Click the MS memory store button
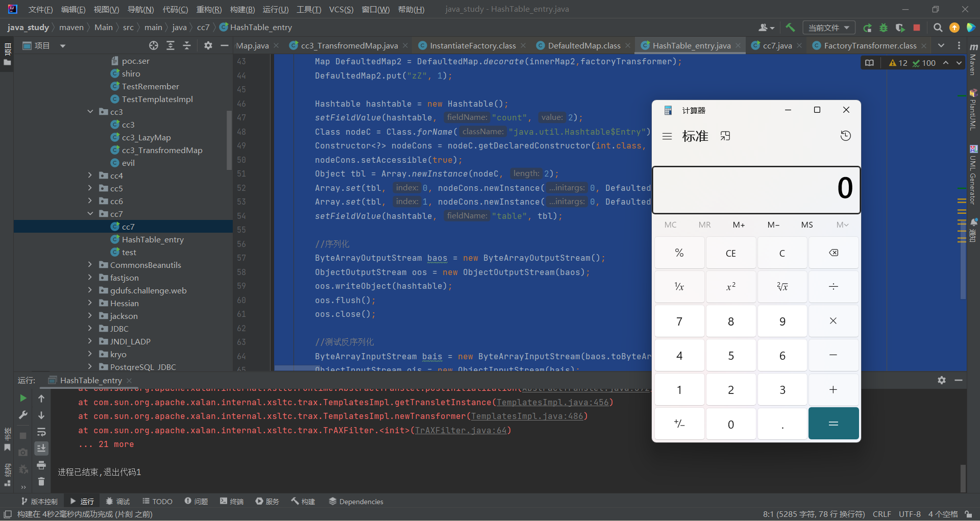The image size is (980, 521). tap(807, 225)
